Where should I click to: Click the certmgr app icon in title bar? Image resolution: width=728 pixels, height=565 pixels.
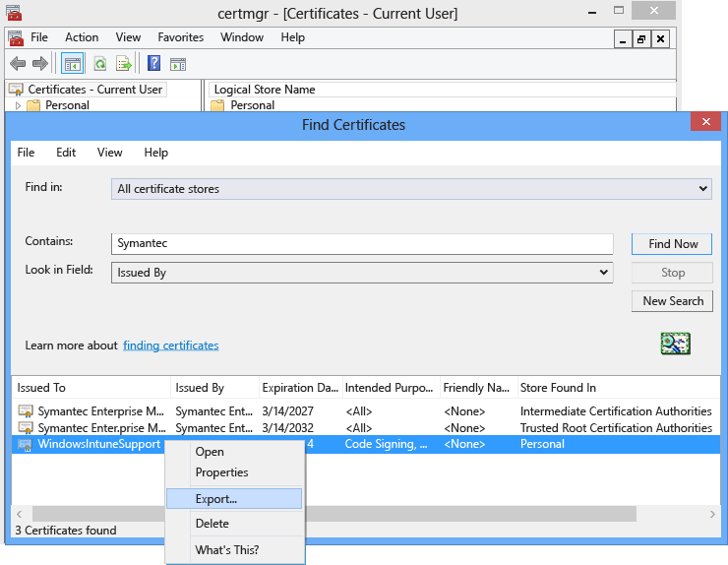tap(14, 13)
